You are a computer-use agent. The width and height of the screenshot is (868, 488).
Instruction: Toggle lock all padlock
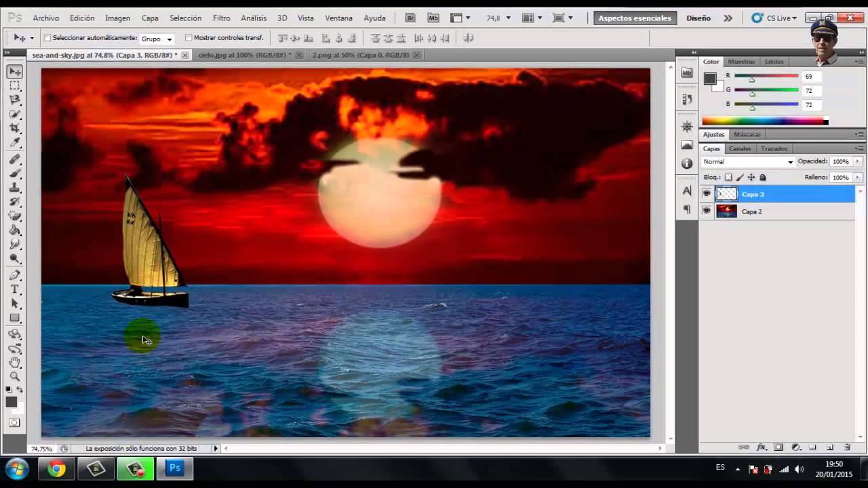(x=763, y=178)
